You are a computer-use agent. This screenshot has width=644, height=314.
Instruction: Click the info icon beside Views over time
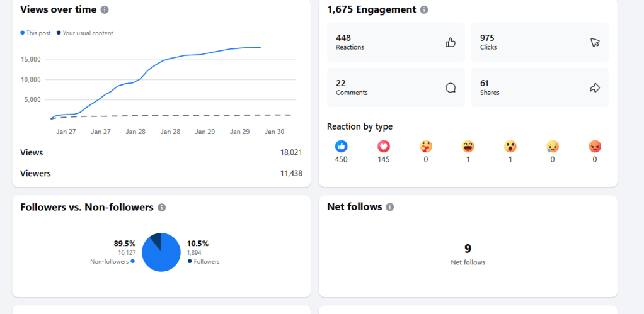pos(105,9)
